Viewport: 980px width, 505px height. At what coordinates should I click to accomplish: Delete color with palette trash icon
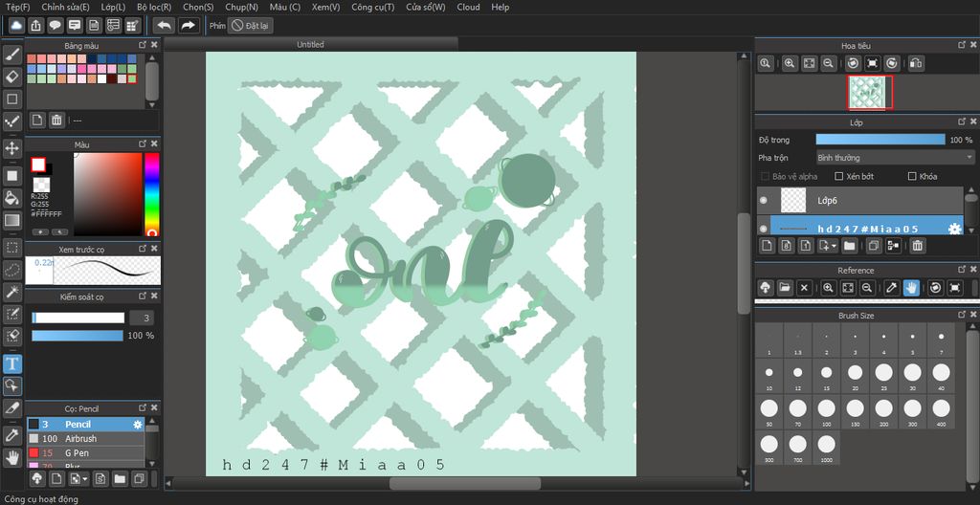[x=56, y=120]
